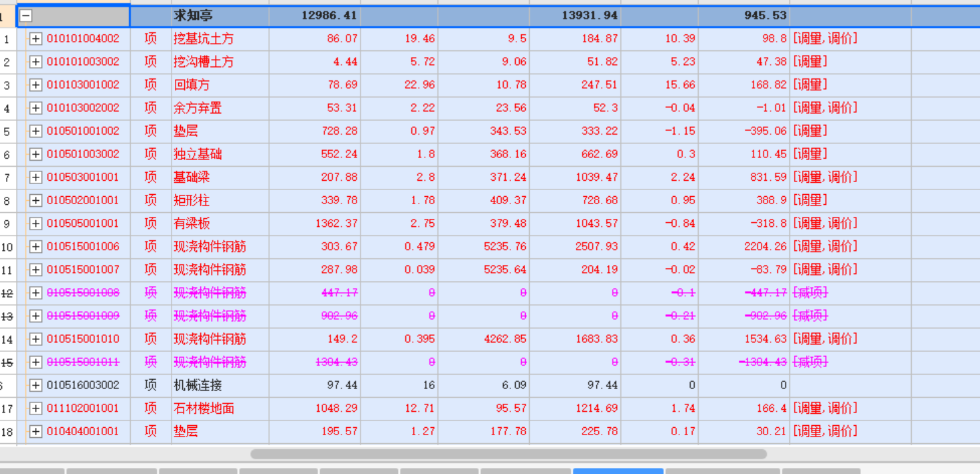Select the 求知亭 title cell
This screenshot has width=980, height=474.
(x=220, y=15)
